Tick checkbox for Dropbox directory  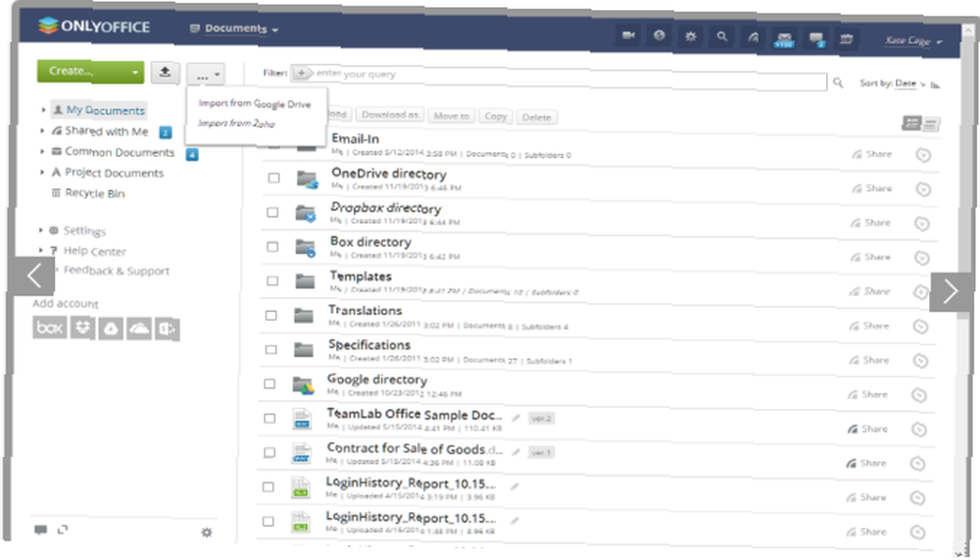coord(272,213)
